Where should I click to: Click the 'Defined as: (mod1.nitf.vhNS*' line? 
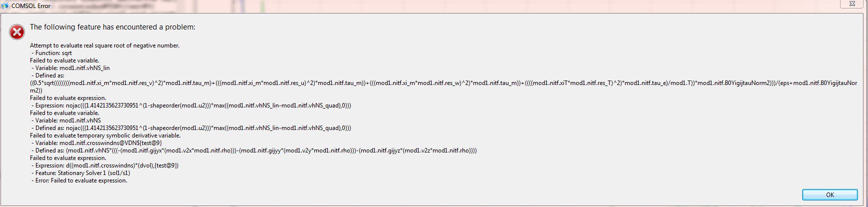(x=254, y=150)
